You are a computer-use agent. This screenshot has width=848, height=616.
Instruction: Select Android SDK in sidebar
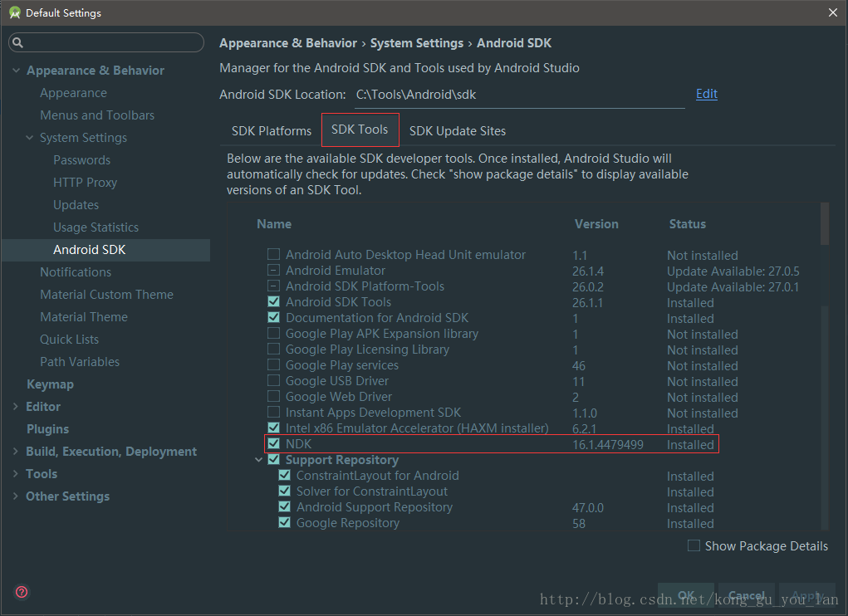pyautogui.click(x=106, y=250)
